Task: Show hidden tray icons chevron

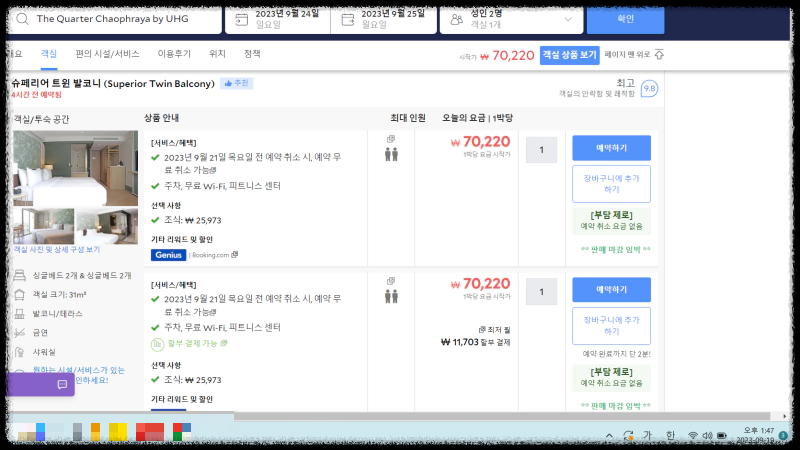Action: [609, 436]
